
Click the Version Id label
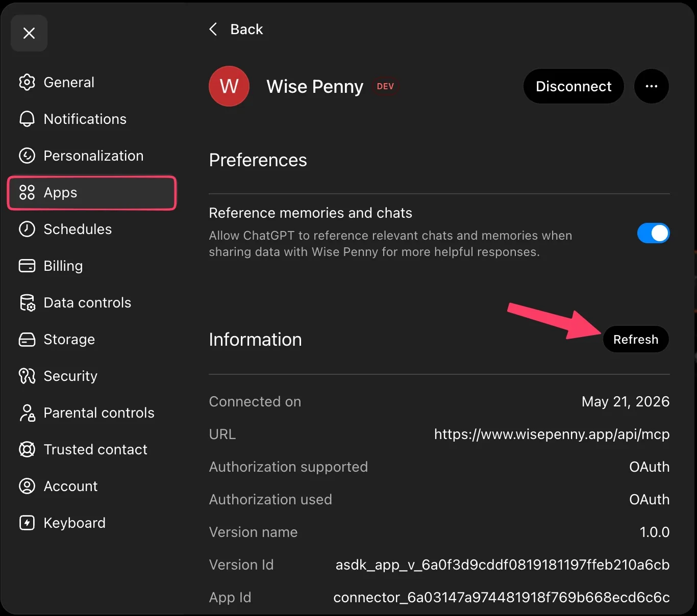pos(241,564)
